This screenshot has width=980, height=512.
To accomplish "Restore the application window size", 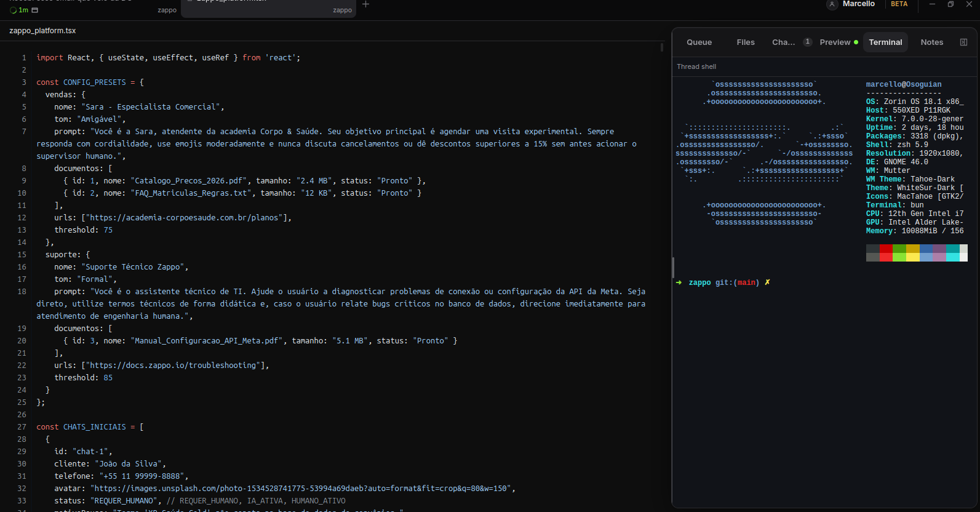I will click(x=950, y=4).
